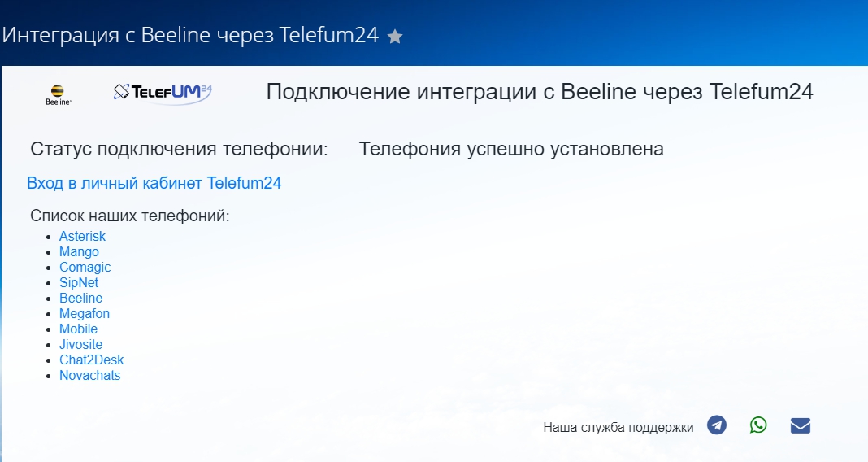Click the page title 'Интеграция с Beeline через Telefum24'
The width and height of the screenshot is (868, 462).
pyautogui.click(x=190, y=36)
